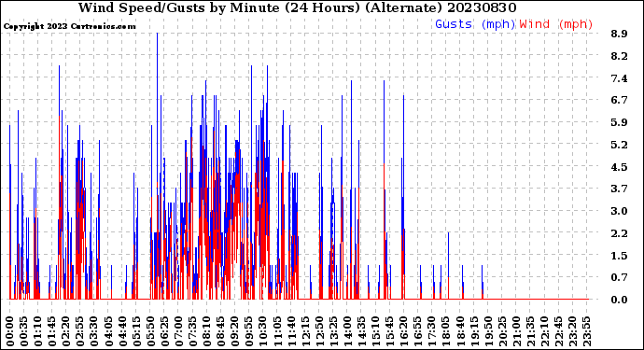Click the 2.2 y-axis value
Viewport: 644px width, 350px height.
pos(619,233)
